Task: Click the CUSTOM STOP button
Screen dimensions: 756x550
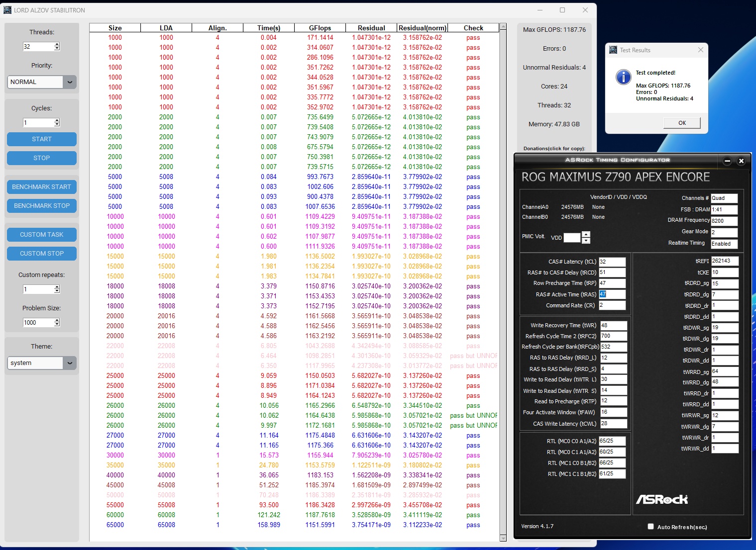Action: point(42,254)
